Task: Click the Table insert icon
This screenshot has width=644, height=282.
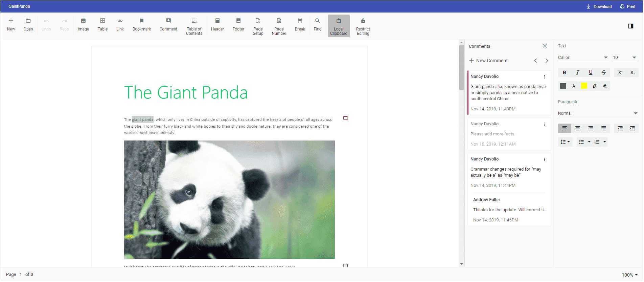Action: click(x=102, y=25)
